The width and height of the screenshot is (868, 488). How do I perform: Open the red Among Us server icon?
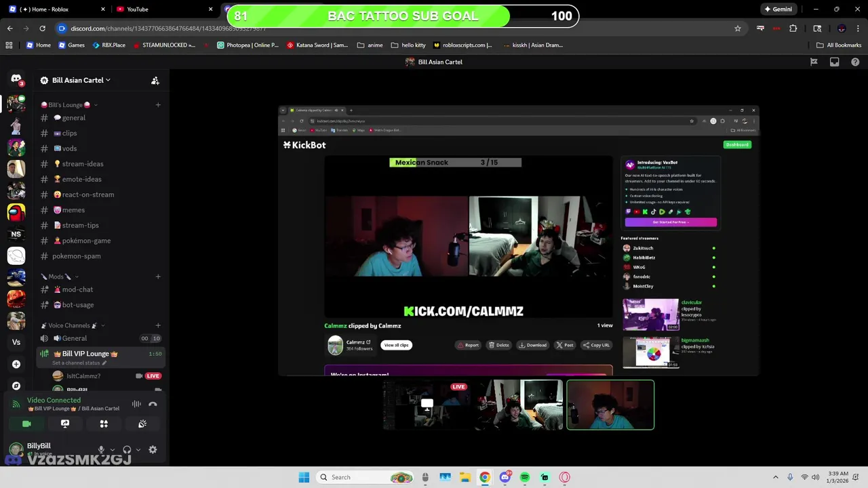coord(16,212)
